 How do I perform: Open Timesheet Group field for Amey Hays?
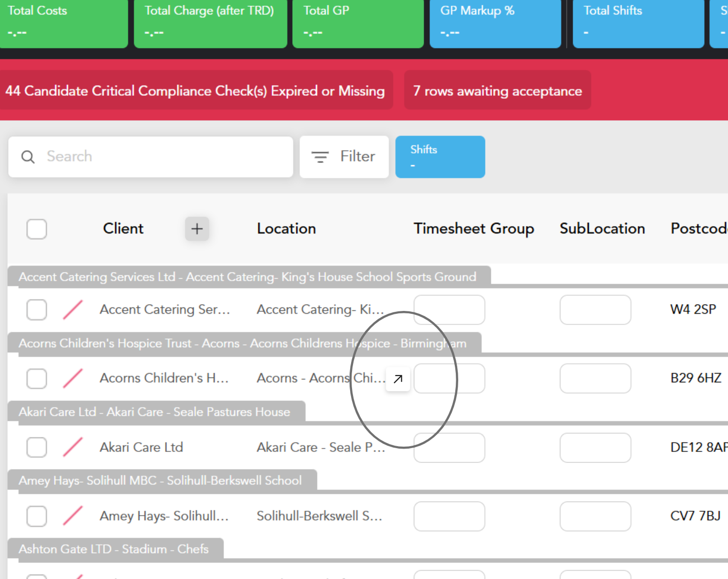coord(449,516)
